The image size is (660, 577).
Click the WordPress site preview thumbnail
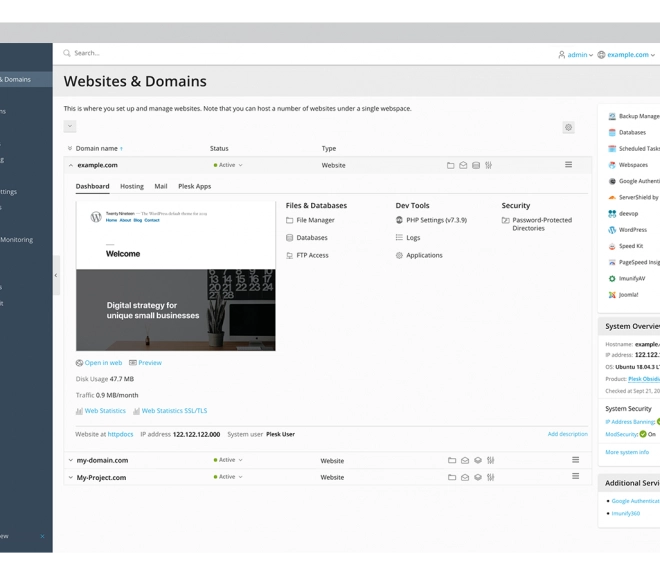coord(176,276)
